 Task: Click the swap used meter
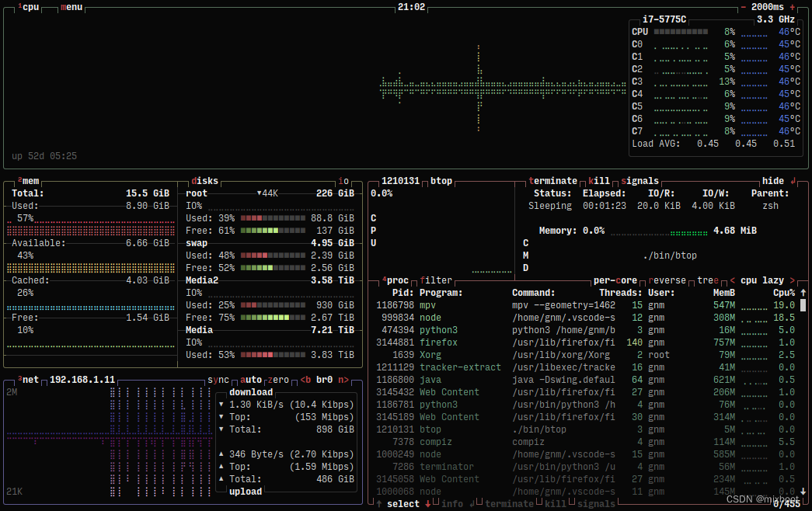coord(273,255)
